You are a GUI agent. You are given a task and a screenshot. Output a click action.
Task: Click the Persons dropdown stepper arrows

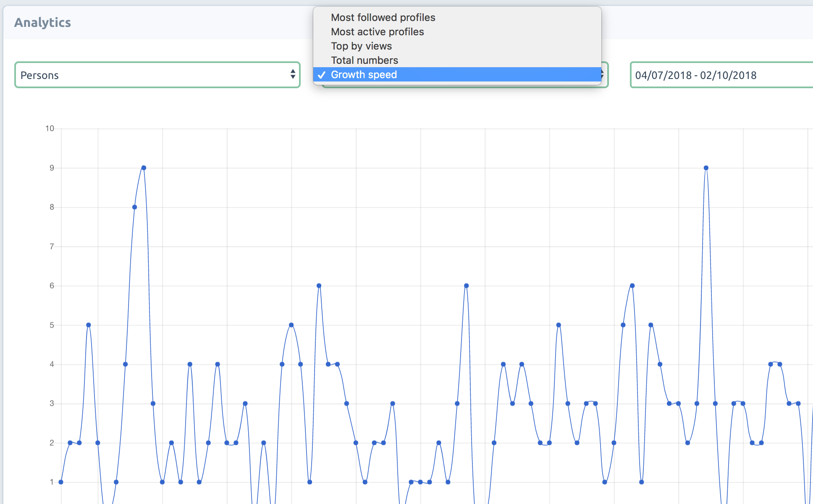point(293,74)
